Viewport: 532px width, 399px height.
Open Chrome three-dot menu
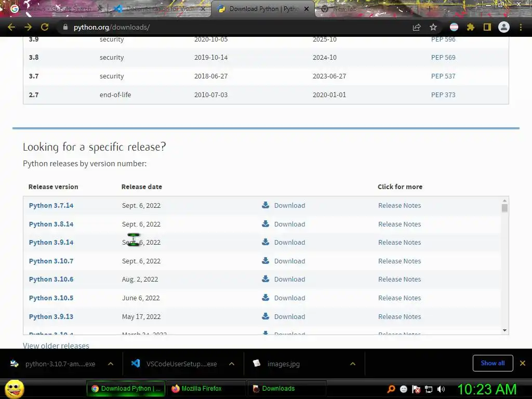pyautogui.click(x=521, y=27)
